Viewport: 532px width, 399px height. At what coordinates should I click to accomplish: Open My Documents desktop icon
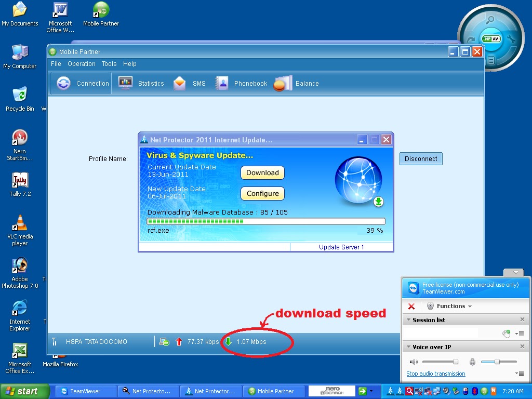(20, 14)
